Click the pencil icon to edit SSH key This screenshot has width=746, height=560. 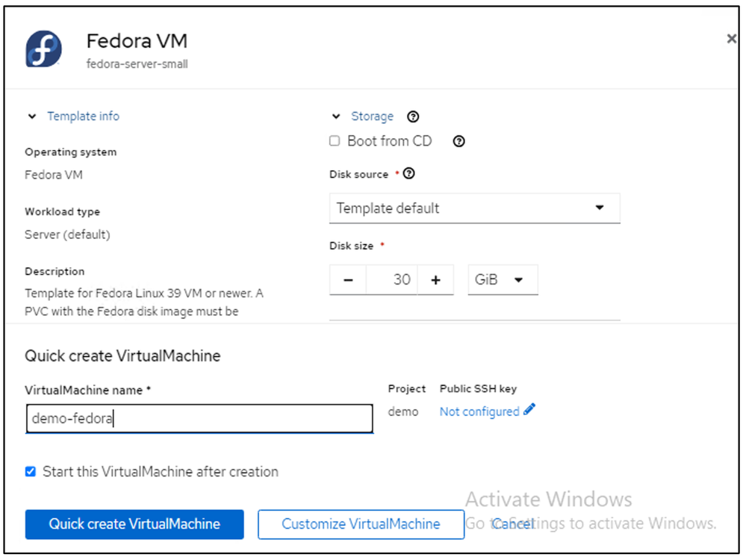529,410
